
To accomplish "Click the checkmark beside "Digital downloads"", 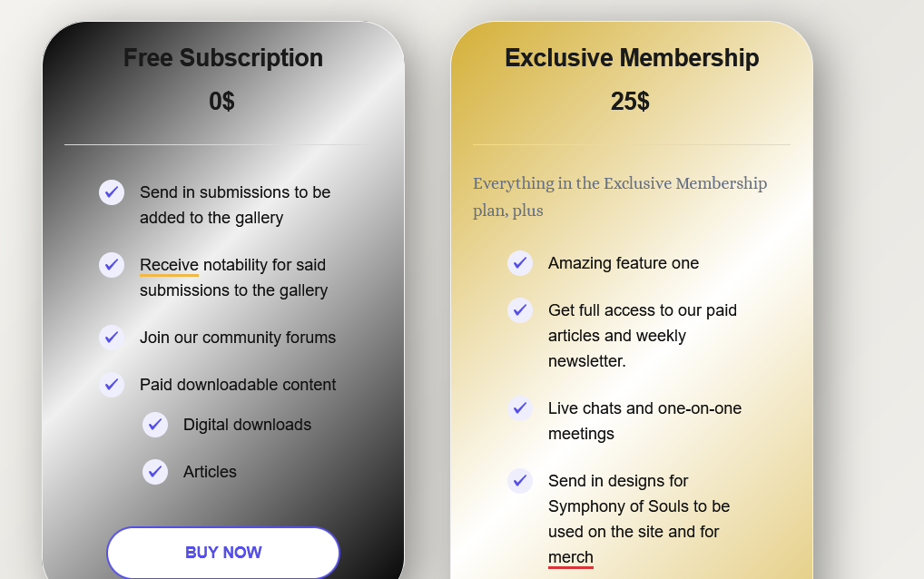I will click(x=155, y=425).
